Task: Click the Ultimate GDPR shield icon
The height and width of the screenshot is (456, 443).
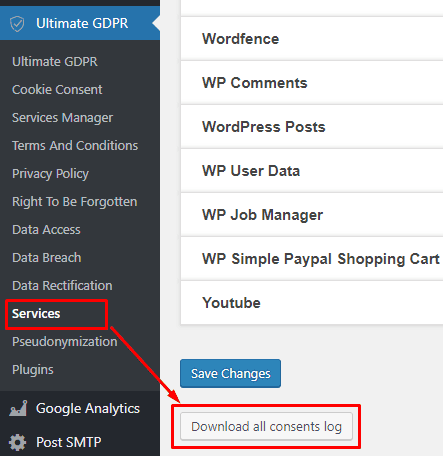Action: pyautogui.click(x=17, y=24)
